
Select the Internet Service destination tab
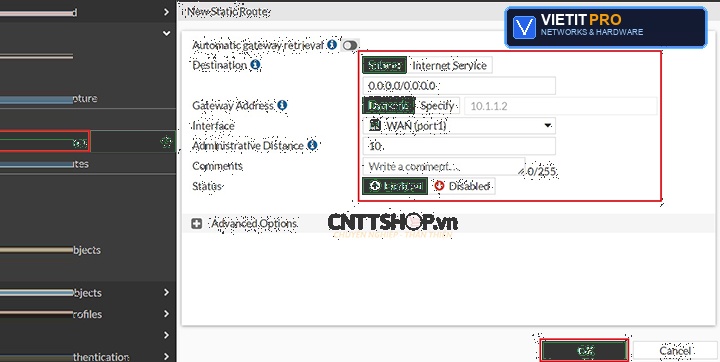[x=450, y=65]
